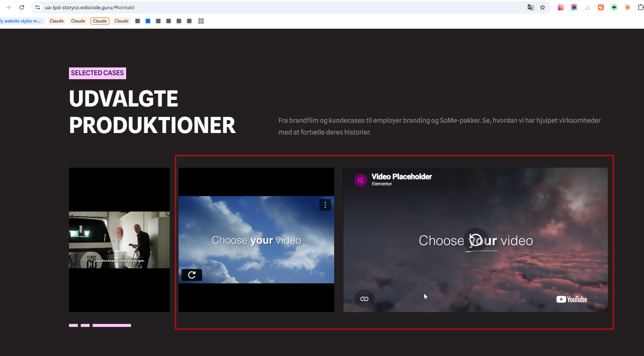Open the three-dot menu on sky video
Screen dimensions: 644x356
pyautogui.click(x=325, y=205)
